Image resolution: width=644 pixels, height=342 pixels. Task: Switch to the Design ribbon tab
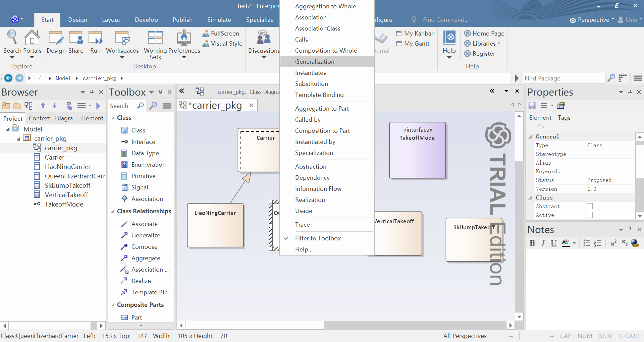pyautogui.click(x=77, y=20)
